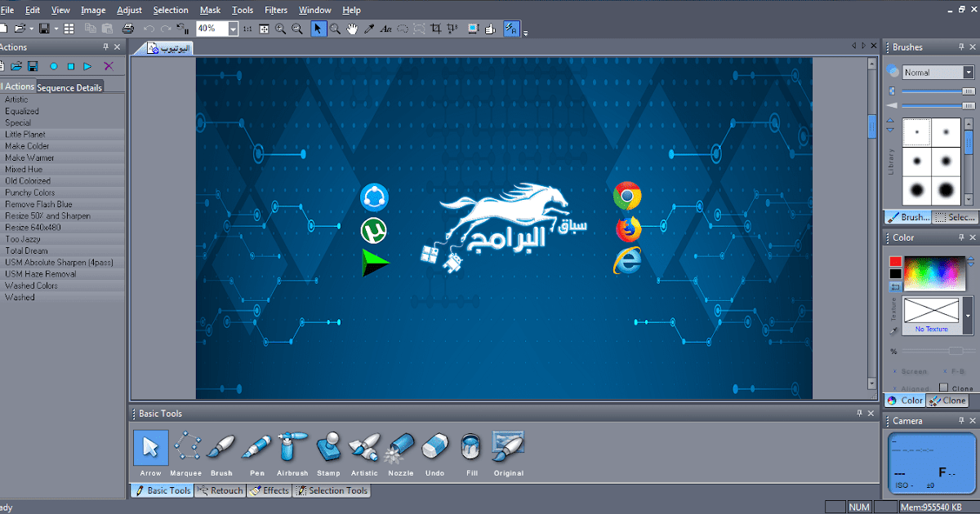Open the File menu

(7, 10)
